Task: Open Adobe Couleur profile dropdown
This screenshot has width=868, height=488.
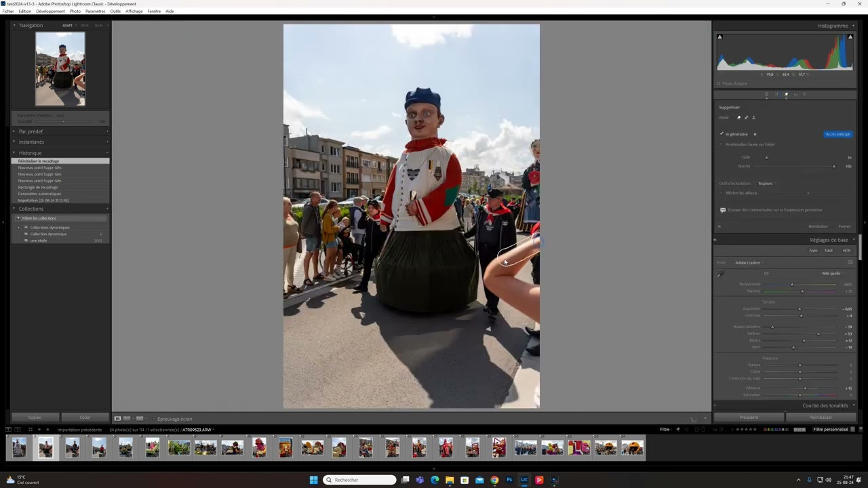Action: coord(749,262)
